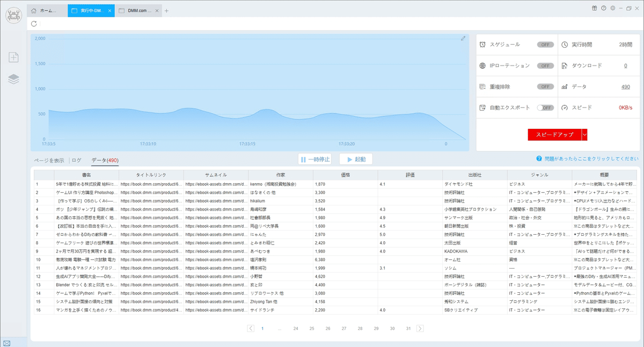Image resolution: width=644 pixels, height=347 pixels.
Task: Go to next page arrow
Action: 420,328
